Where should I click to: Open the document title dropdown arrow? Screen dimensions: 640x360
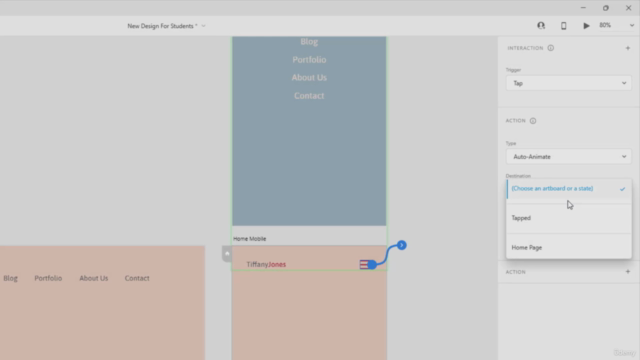[x=203, y=26]
